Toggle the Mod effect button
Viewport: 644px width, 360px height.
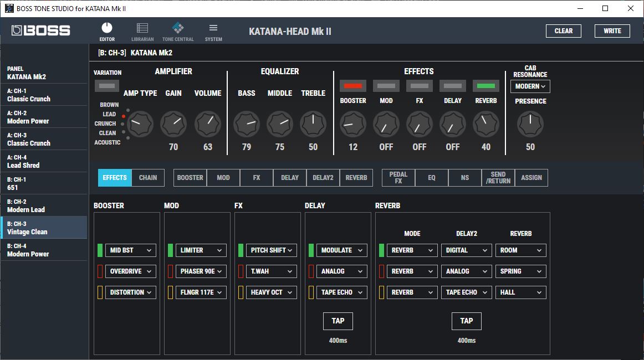pos(386,86)
